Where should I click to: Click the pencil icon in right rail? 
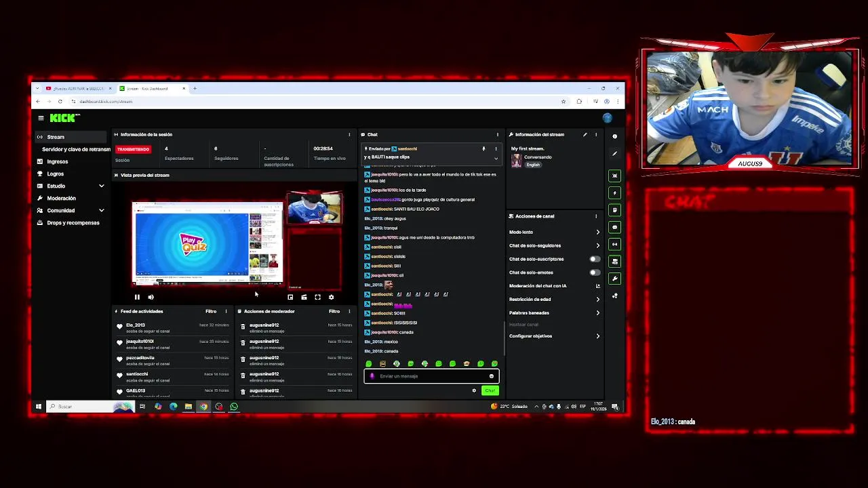pos(614,154)
